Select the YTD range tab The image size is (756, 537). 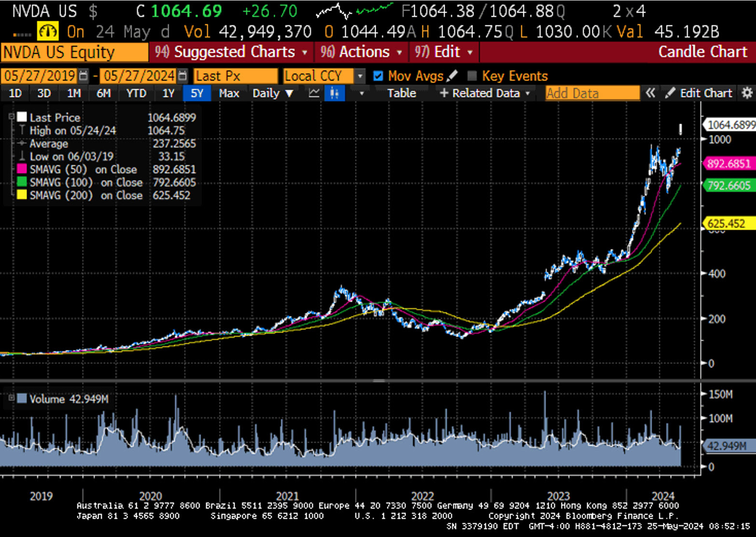[136, 93]
